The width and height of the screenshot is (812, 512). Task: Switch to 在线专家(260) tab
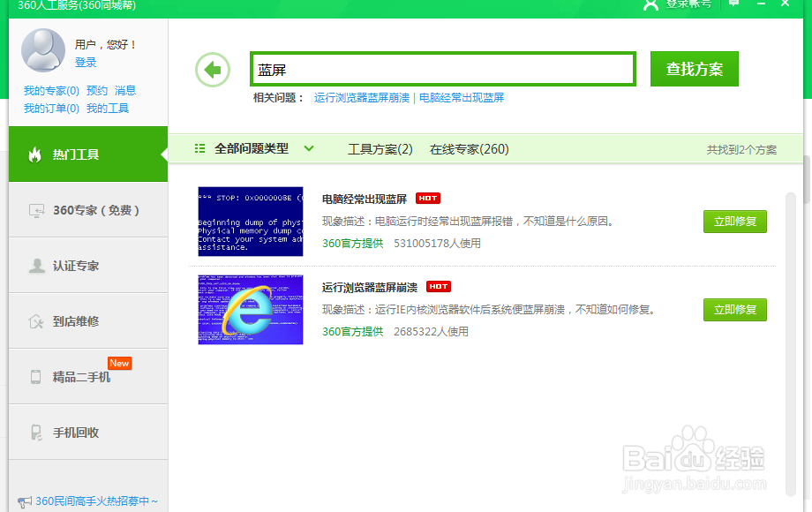470,149
